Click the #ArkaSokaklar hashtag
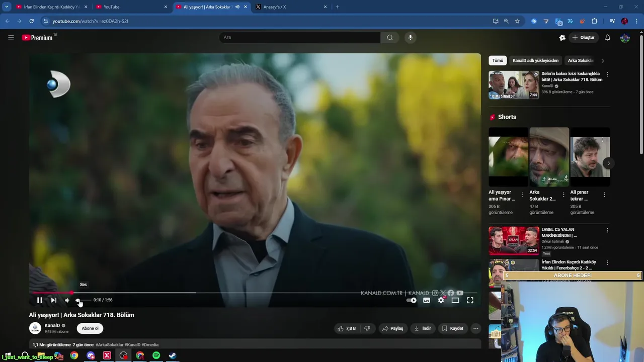This screenshot has height=362, width=644. pos(109,345)
